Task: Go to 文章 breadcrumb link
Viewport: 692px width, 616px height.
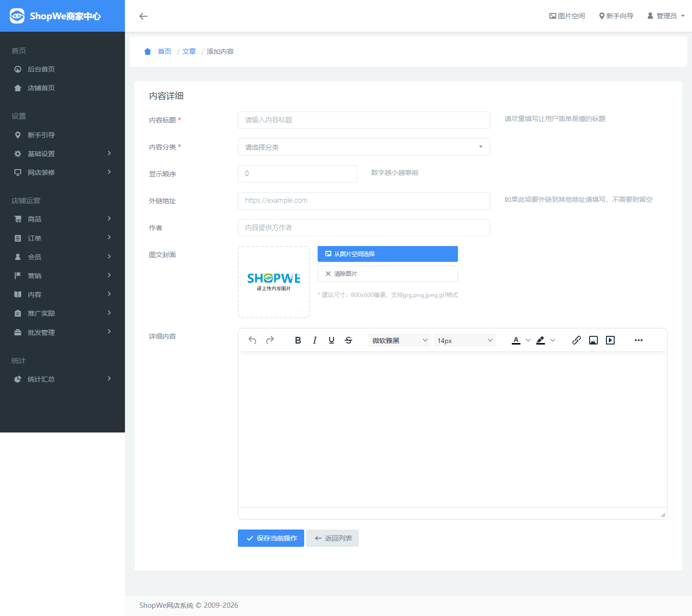Action: (x=189, y=51)
